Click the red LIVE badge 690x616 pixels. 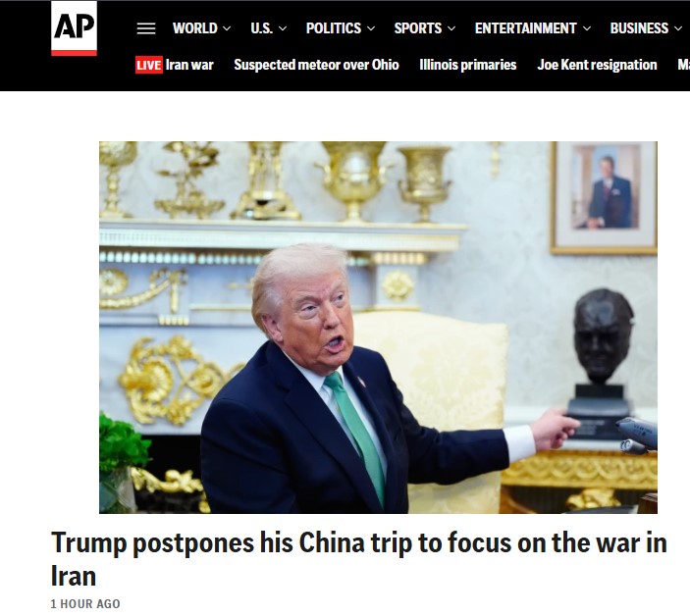tap(149, 65)
